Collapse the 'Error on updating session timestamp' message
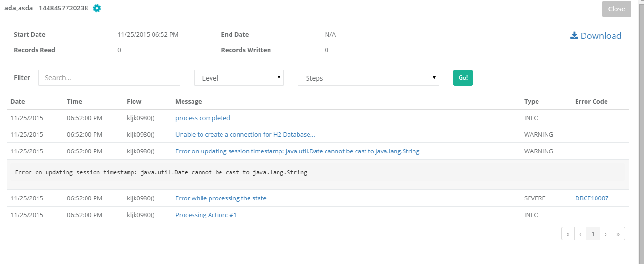This screenshot has height=264, width=644. coord(297,151)
